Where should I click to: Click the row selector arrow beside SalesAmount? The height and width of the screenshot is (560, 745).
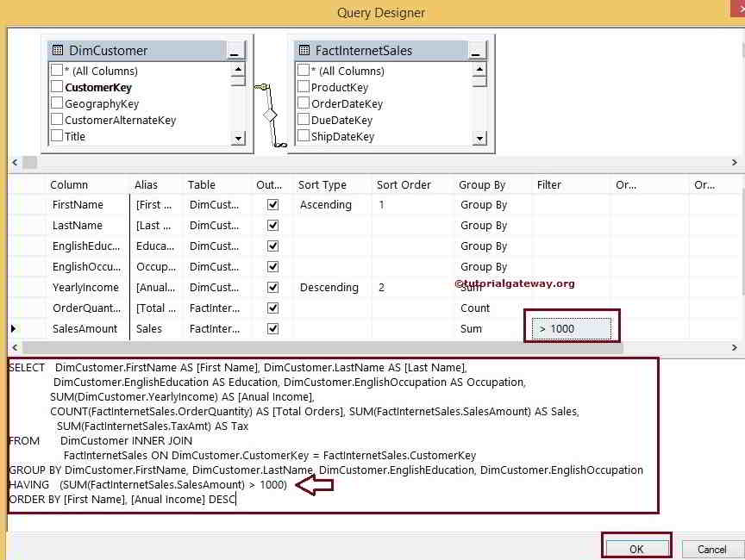[13, 328]
